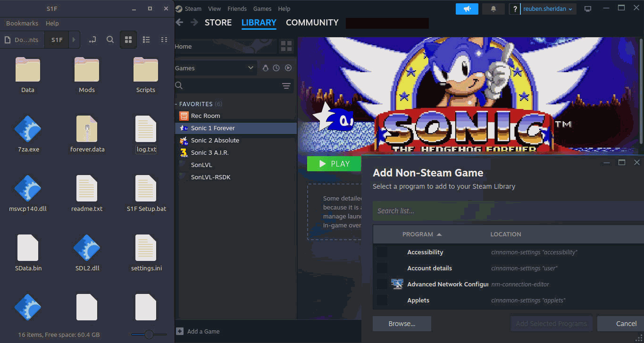Select Sonic 2 Absolute in favorites
Viewport: 644px width, 343px height.
pos(215,140)
